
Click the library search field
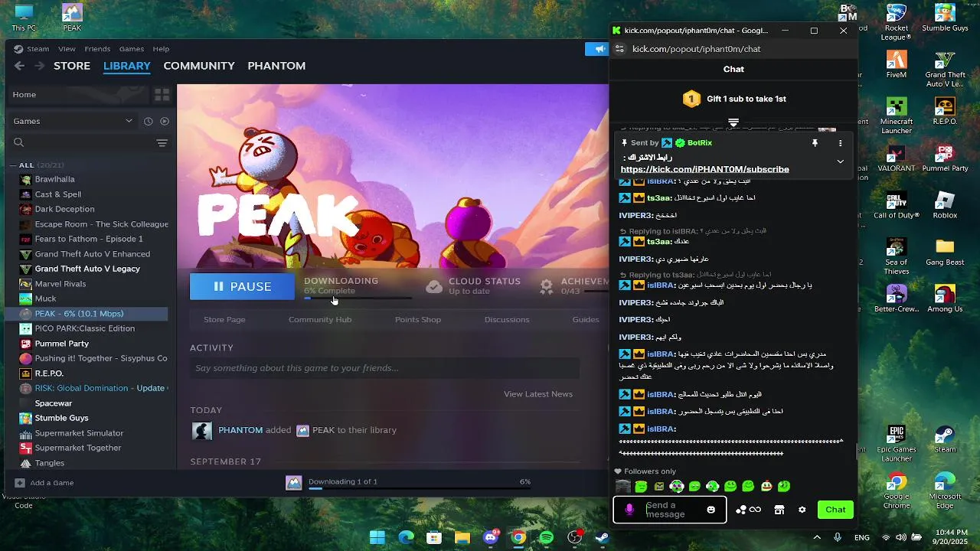84,143
